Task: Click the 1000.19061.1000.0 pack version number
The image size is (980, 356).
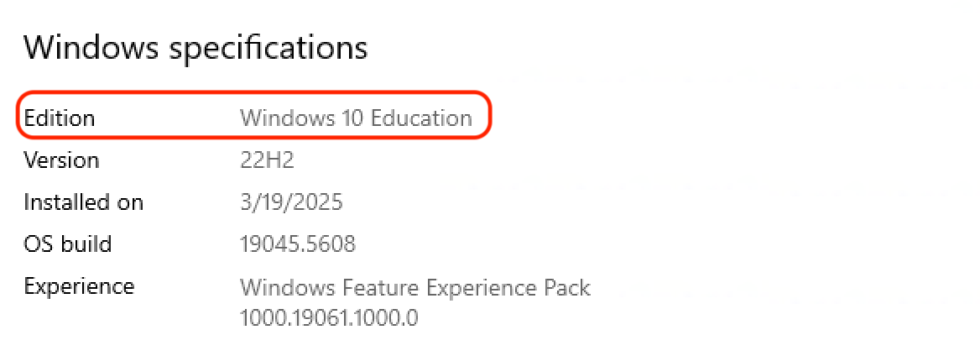Action: point(329,318)
